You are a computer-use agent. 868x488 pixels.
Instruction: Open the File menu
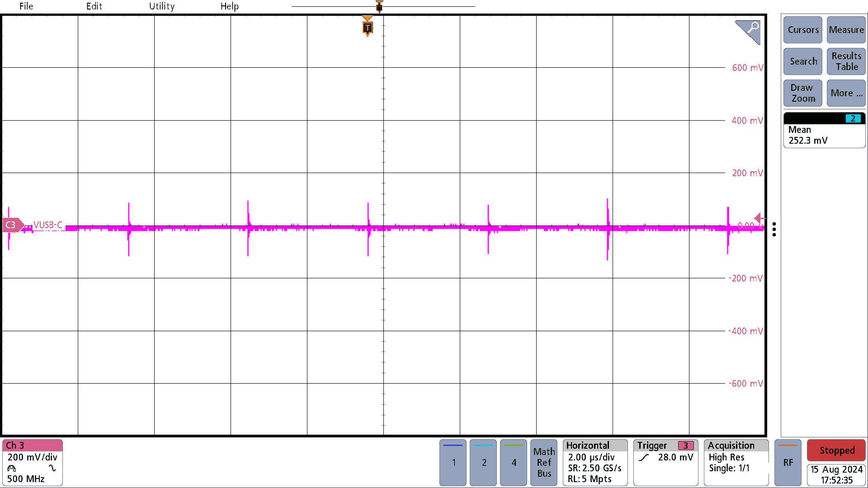(26, 6)
